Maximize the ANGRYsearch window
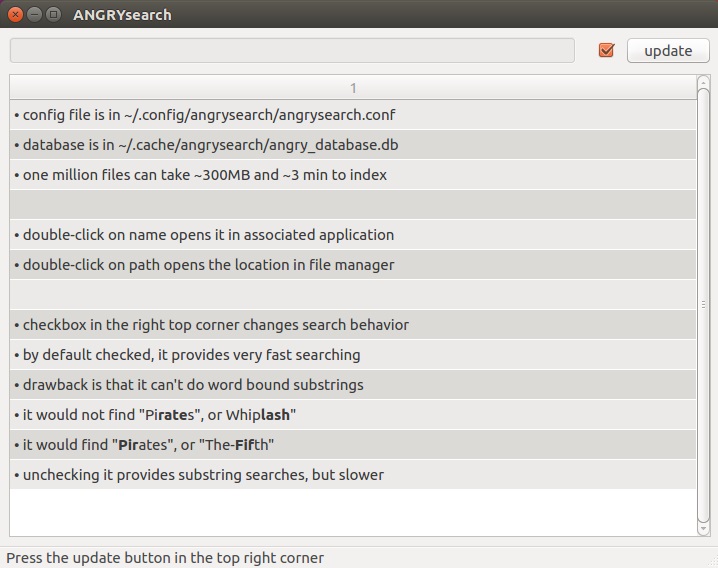718x568 pixels. (54, 15)
